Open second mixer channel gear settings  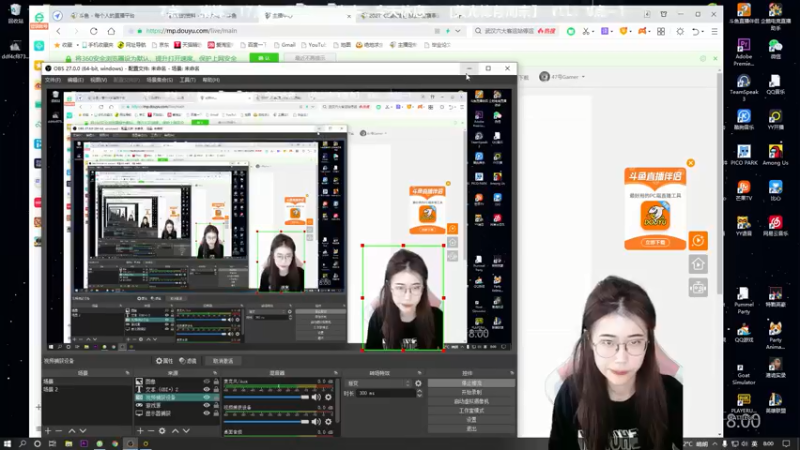[328, 421]
